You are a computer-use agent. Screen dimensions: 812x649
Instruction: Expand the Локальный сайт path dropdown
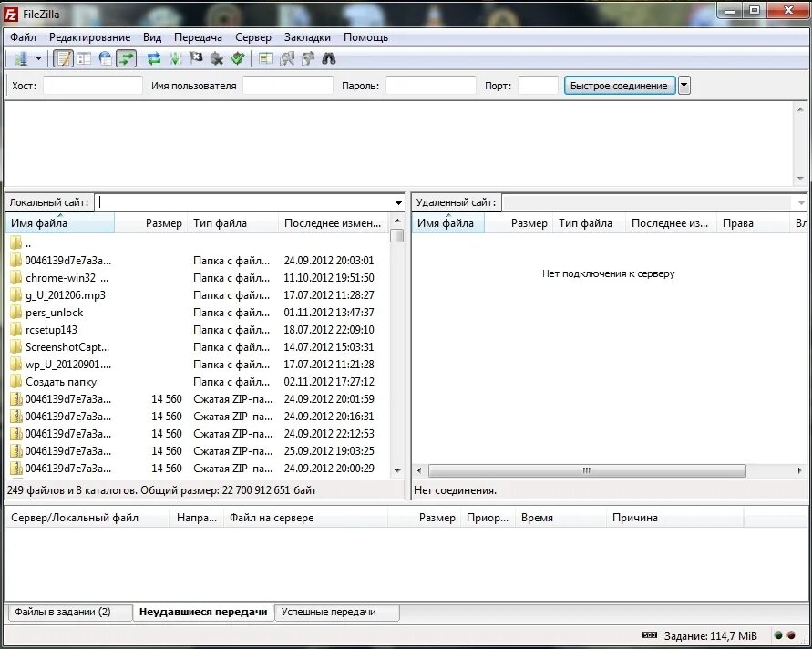[398, 202]
